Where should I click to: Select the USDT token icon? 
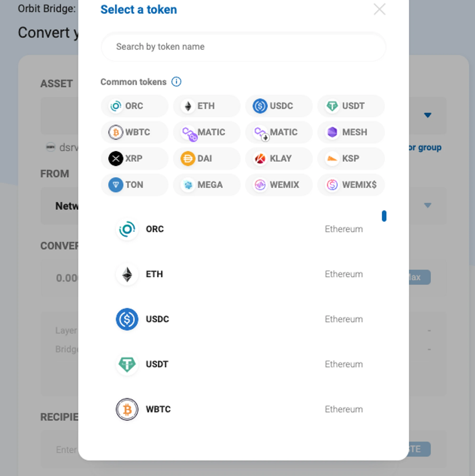click(332, 106)
